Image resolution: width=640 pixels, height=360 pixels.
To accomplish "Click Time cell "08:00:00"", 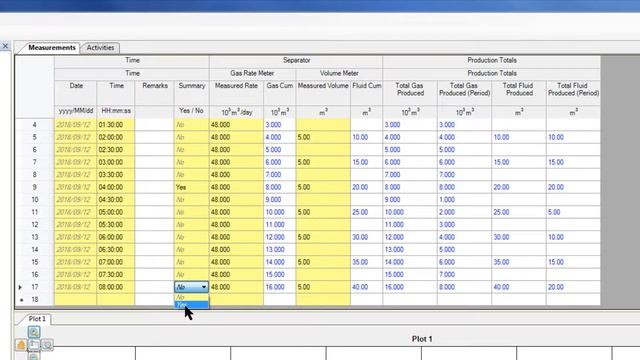I will point(116,287).
